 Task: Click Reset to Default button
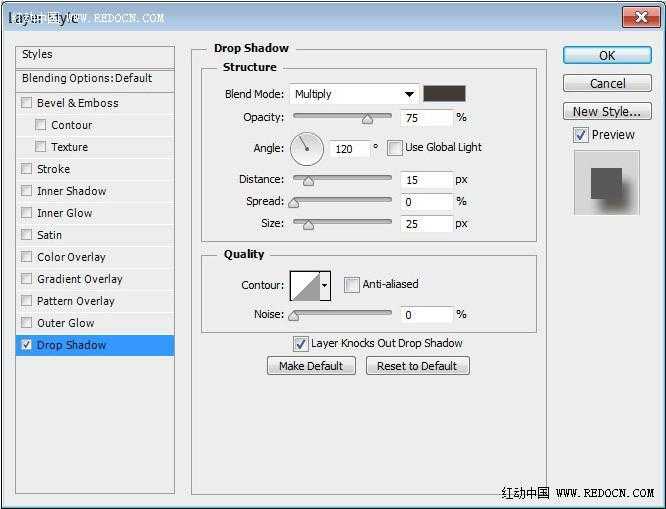pos(418,366)
